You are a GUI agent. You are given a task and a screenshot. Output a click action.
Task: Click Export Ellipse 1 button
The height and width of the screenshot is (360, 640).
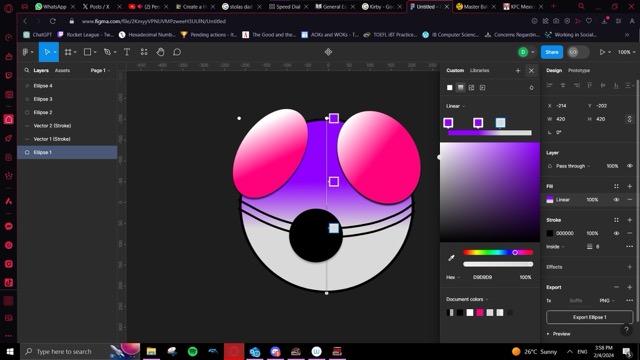pyautogui.click(x=589, y=317)
